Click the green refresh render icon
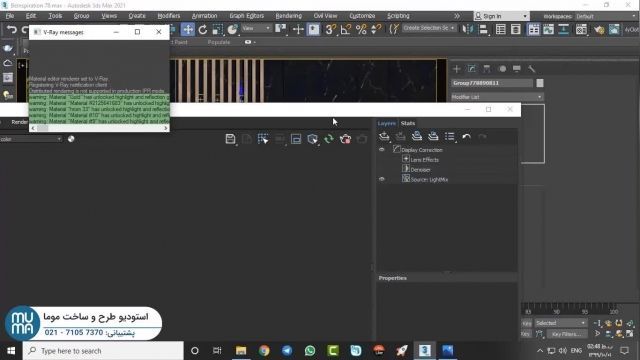 pyautogui.click(x=329, y=139)
